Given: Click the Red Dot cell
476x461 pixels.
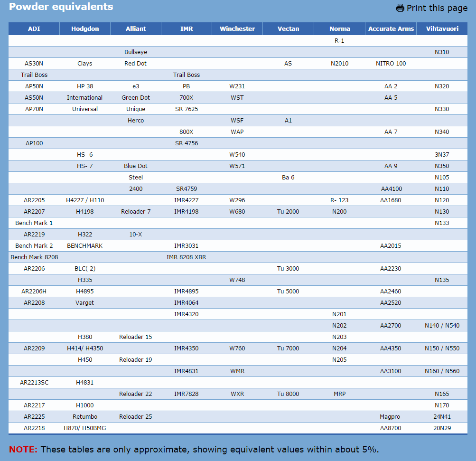Looking at the screenshot, I should click(x=135, y=64).
